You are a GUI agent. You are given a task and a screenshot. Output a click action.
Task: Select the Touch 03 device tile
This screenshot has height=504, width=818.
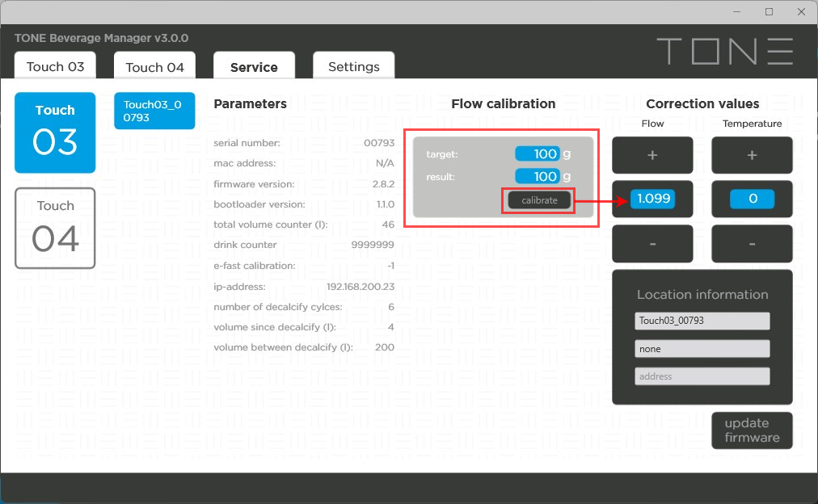click(55, 132)
